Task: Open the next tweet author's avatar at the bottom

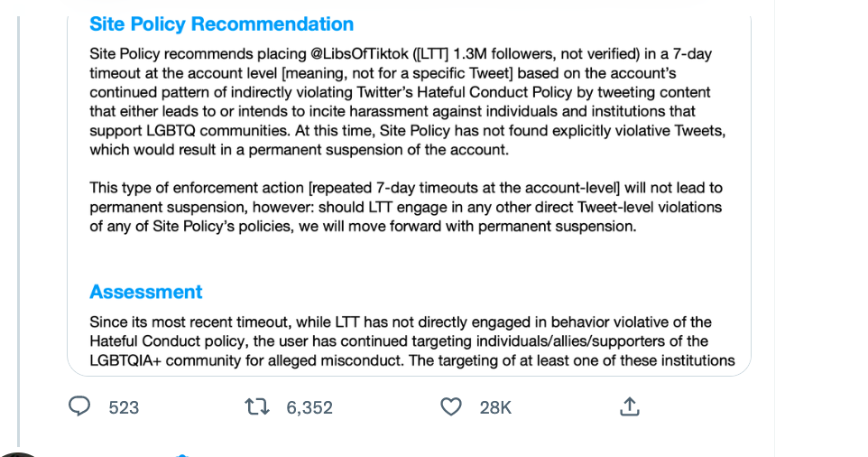Action: (19, 454)
